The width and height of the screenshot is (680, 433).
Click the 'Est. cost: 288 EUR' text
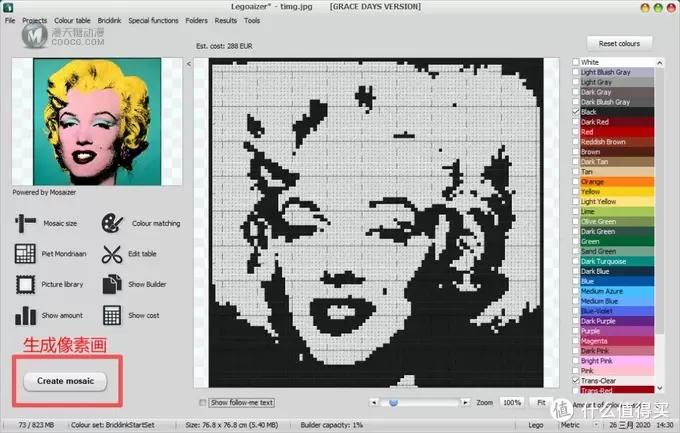click(224, 46)
